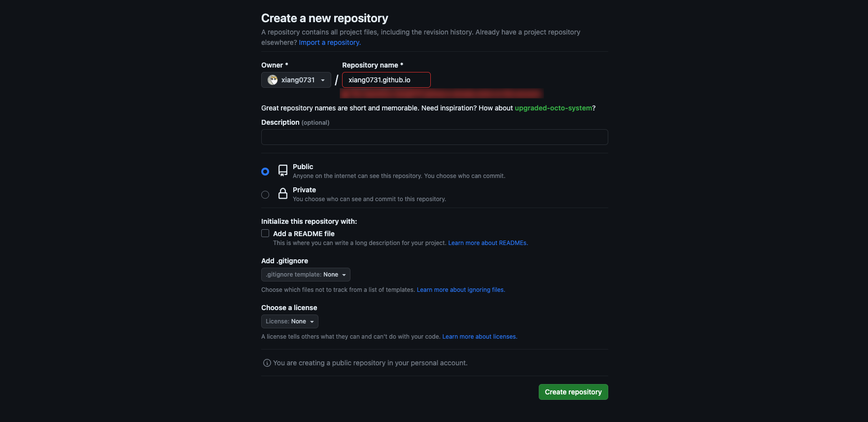The image size is (868, 422).
Task: Click the info icon beside public repository notice
Action: point(267,363)
